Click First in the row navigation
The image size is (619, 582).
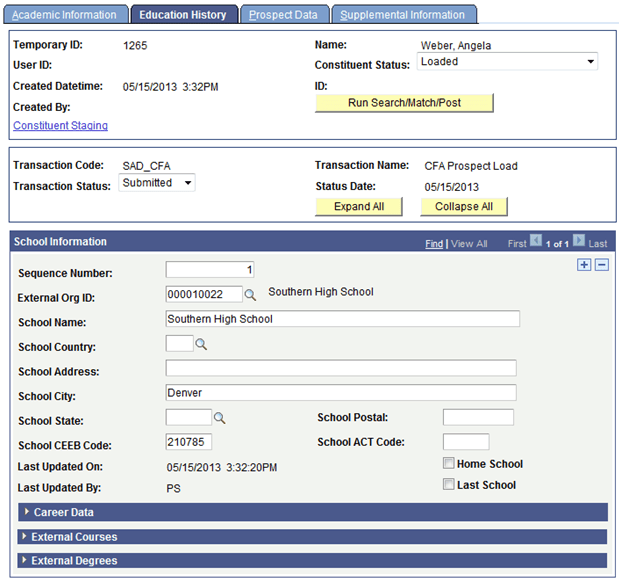tap(517, 244)
